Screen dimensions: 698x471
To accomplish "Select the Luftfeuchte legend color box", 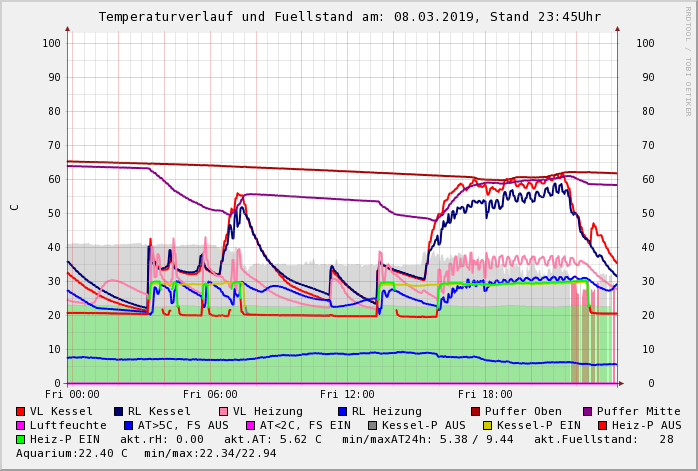I will point(21,425).
